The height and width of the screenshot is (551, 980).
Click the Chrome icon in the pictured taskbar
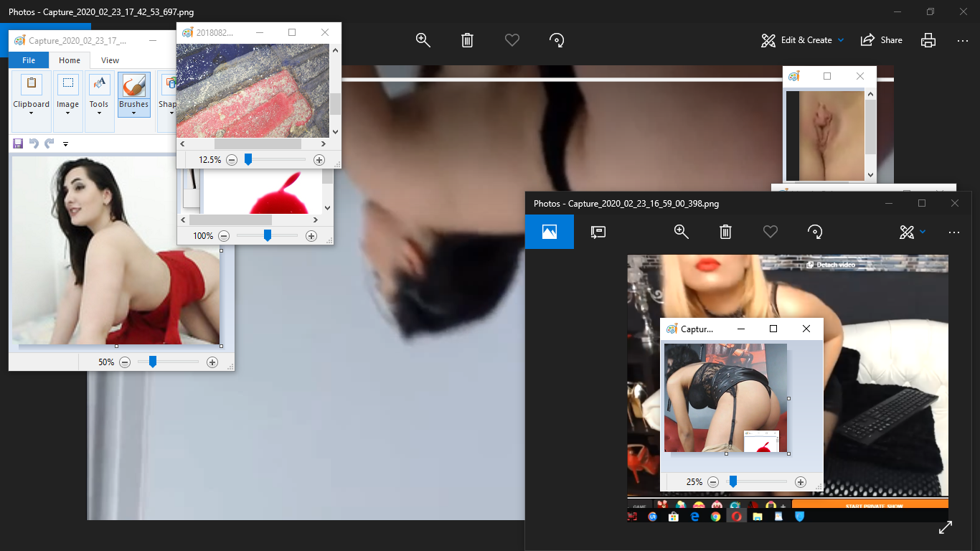click(715, 516)
